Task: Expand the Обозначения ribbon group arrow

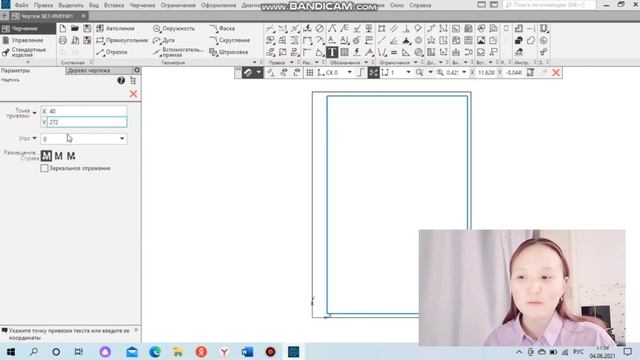Action: [x=366, y=62]
